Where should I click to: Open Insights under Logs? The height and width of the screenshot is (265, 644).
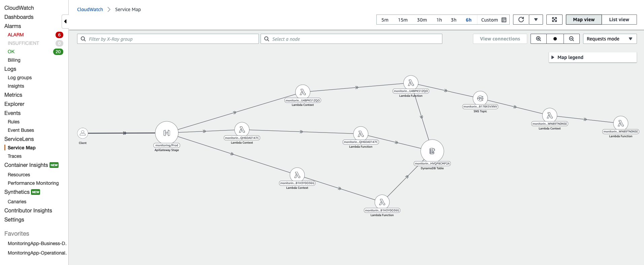click(16, 86)
